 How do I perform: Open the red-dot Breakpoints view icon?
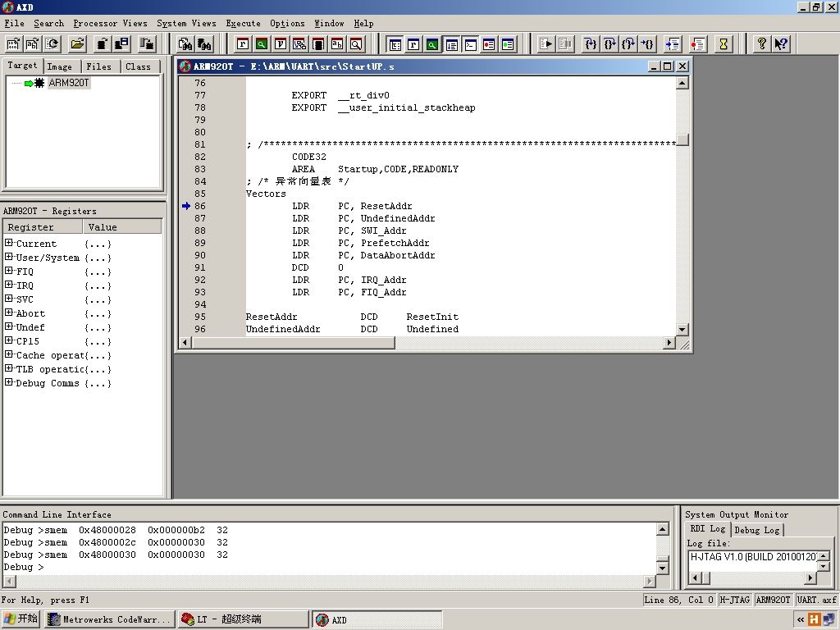[489, 44]
